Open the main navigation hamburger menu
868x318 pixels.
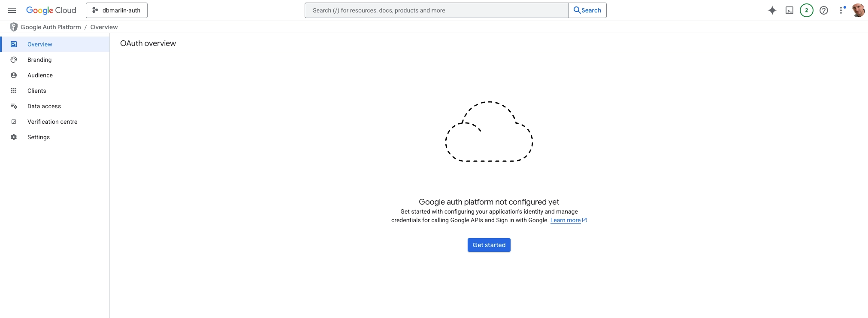click(x=12, y=10)
